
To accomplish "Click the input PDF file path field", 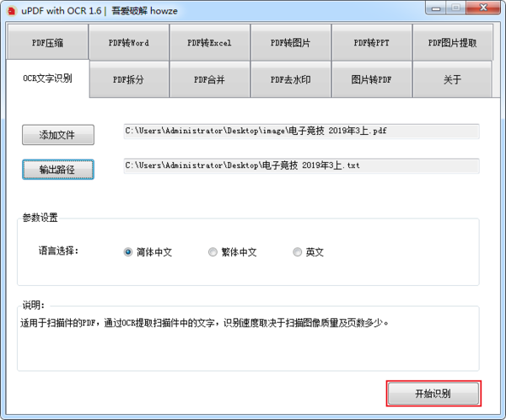I will pos(301,131).
